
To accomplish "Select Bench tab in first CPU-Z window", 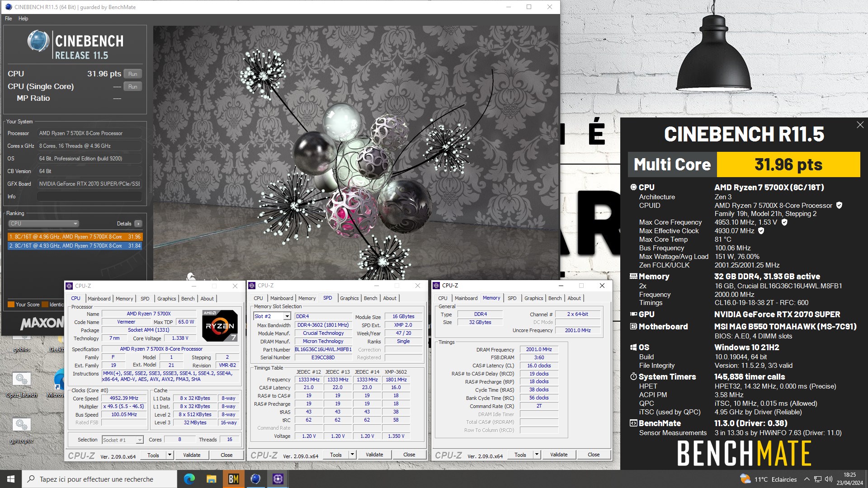I will tap(188, 299).
